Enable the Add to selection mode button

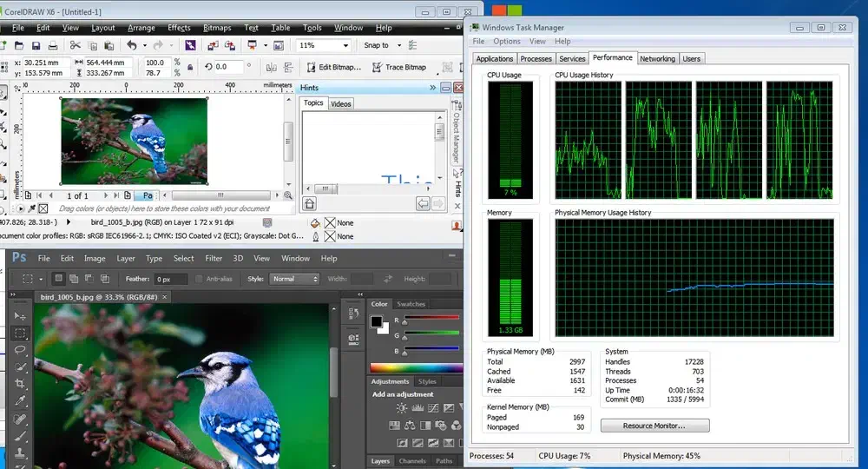[74, 279]
